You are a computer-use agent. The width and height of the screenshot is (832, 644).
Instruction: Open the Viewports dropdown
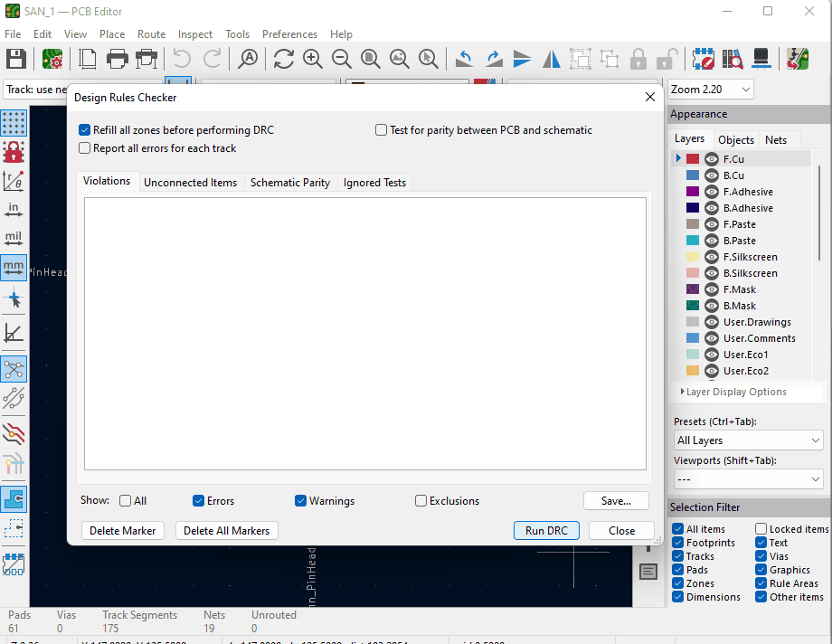coord(748,479)
